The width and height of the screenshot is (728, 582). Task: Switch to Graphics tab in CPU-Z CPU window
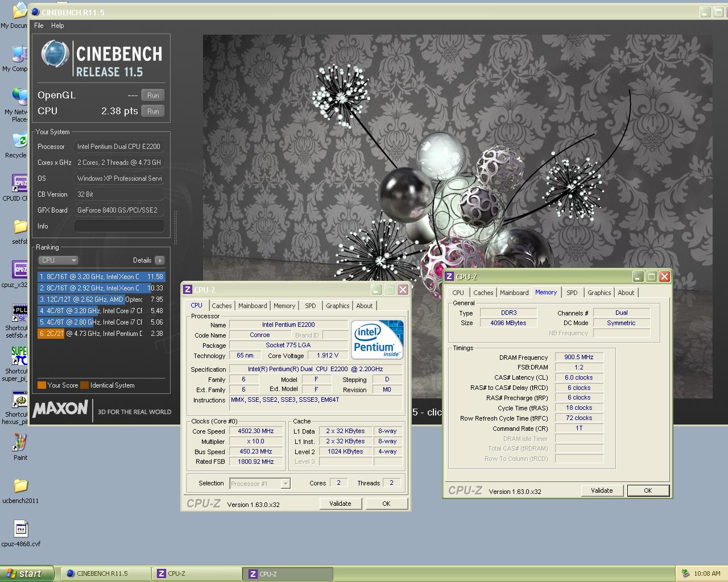338,306
